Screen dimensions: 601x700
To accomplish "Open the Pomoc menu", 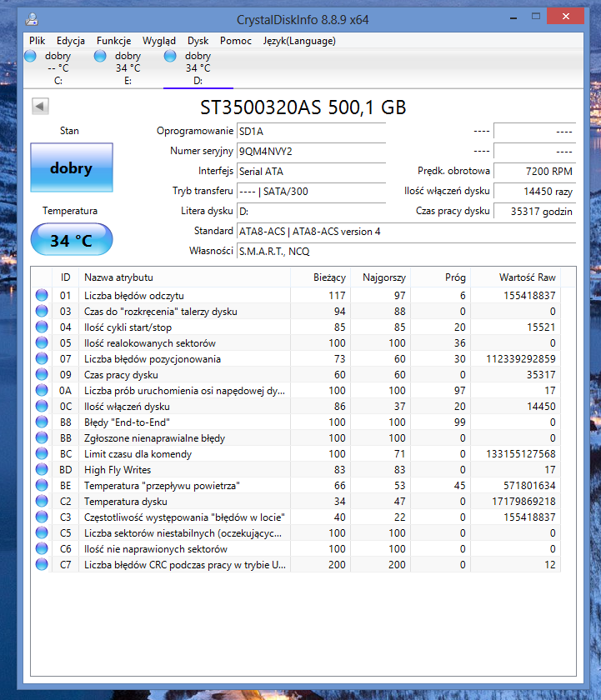I will pos(236,41).
